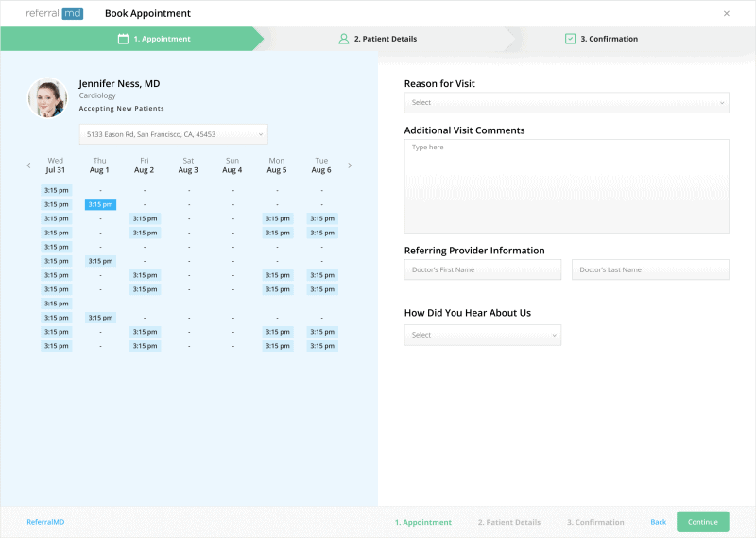
Task: Click the Book Appointment title
Action: [x=147, y=13]
